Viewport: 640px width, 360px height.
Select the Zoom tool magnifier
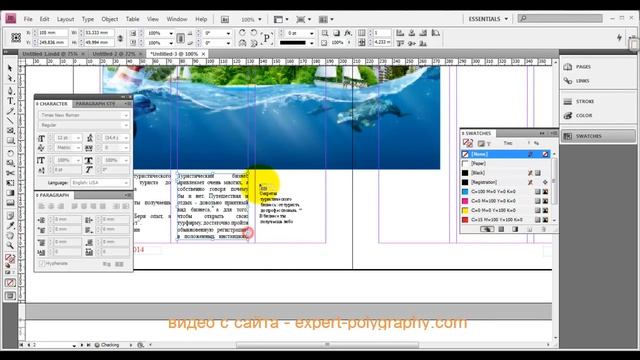pos(10,245)
